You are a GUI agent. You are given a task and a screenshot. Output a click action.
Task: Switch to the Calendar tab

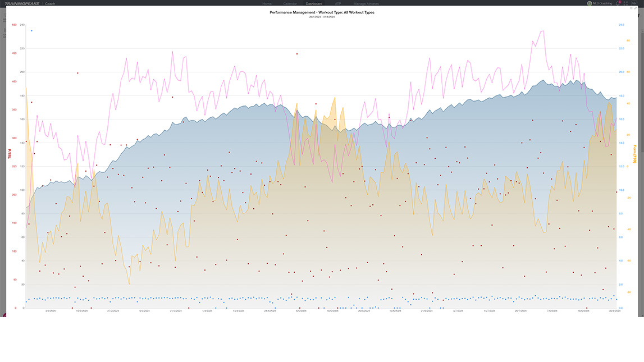(x=290, y=3)
